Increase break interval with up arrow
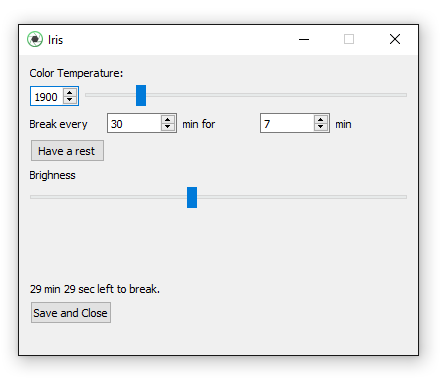This screenshot has height=387, width=442. pos(168,120)
